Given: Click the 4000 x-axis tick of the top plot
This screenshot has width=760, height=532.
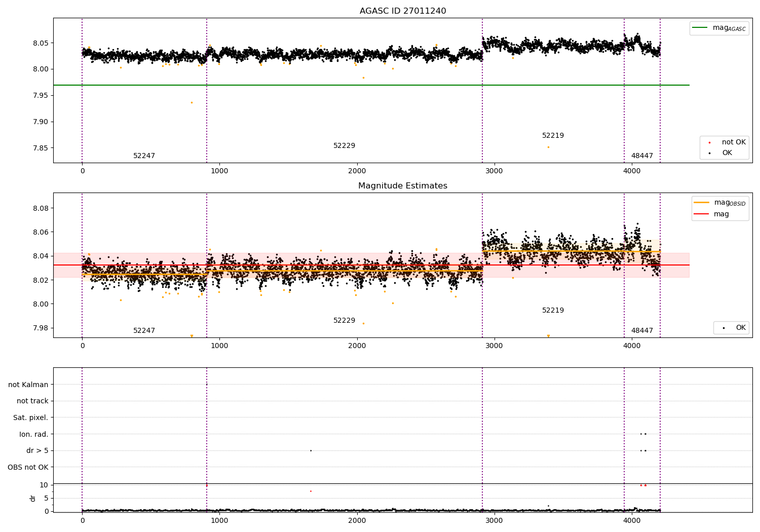Looking at the screenshot, I should [x=631, y=171].
